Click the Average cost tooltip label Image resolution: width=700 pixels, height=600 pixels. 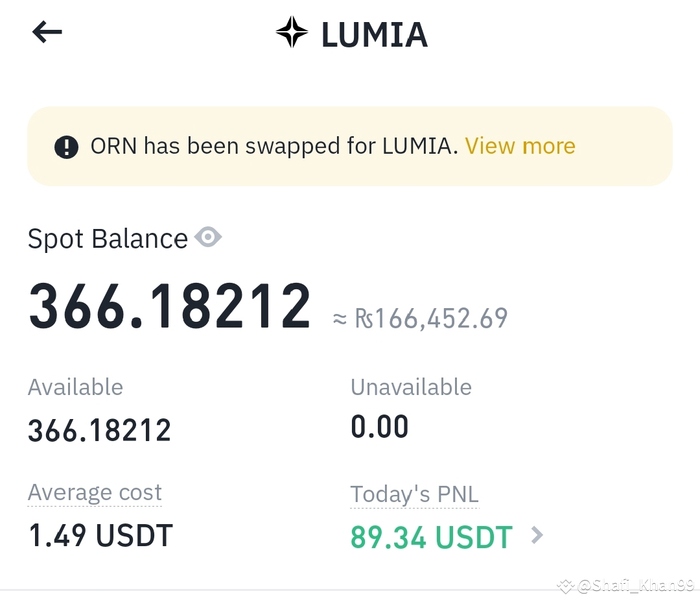(x=95, y=493)
